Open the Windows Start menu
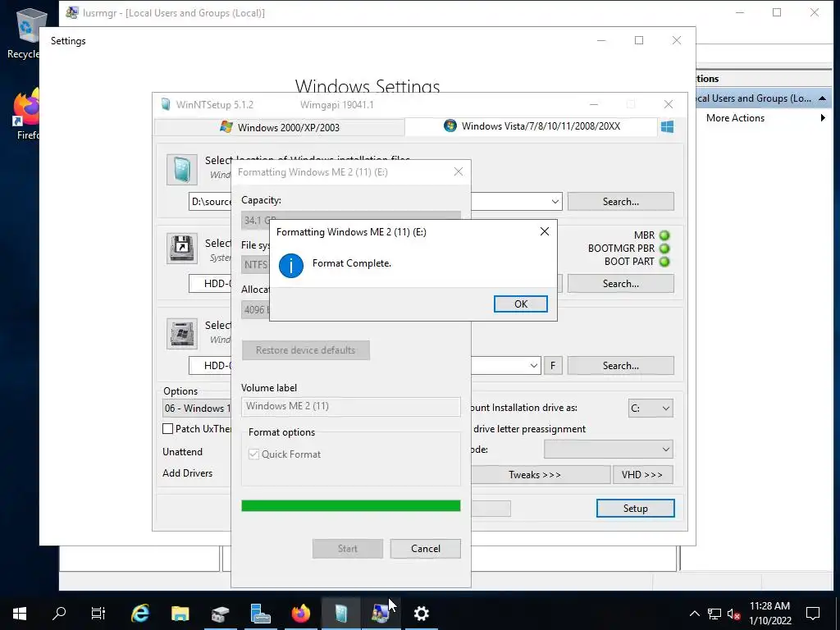The height and width of the screenshot is (630, 840). 20,614
